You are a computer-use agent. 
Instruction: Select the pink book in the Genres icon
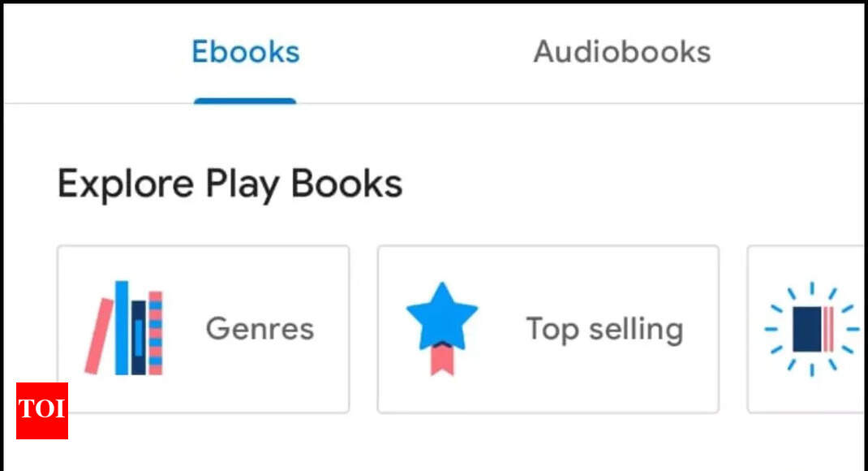(x=103, y=333)
